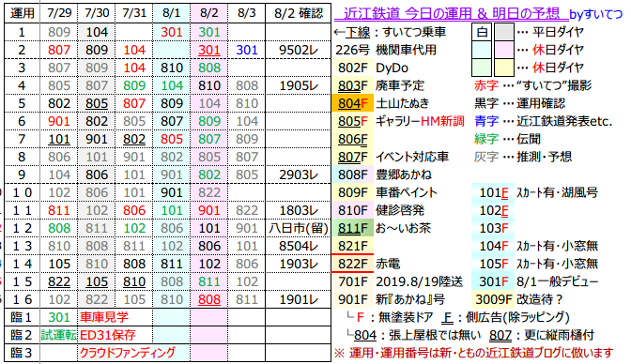Click the row label '臨3'
Viewport: 631px width, 364px height.
pyautogui.click(x=22, y=353)
